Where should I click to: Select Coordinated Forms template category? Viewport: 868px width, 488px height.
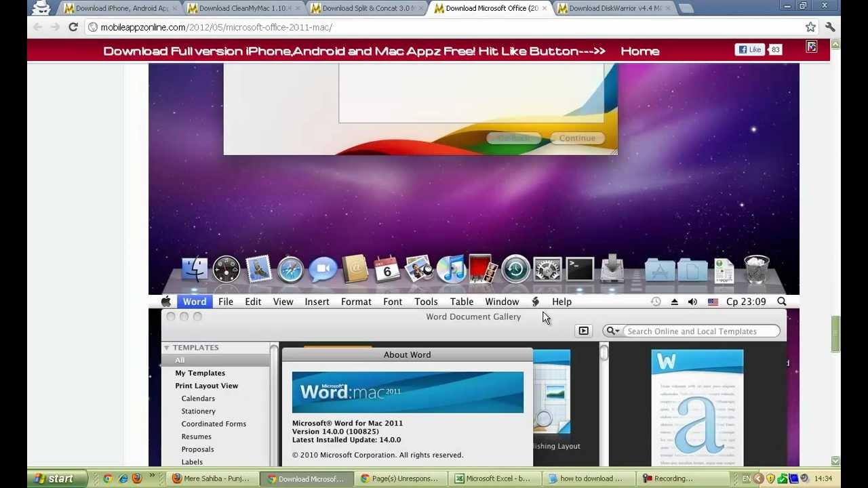tap(214, 424)
